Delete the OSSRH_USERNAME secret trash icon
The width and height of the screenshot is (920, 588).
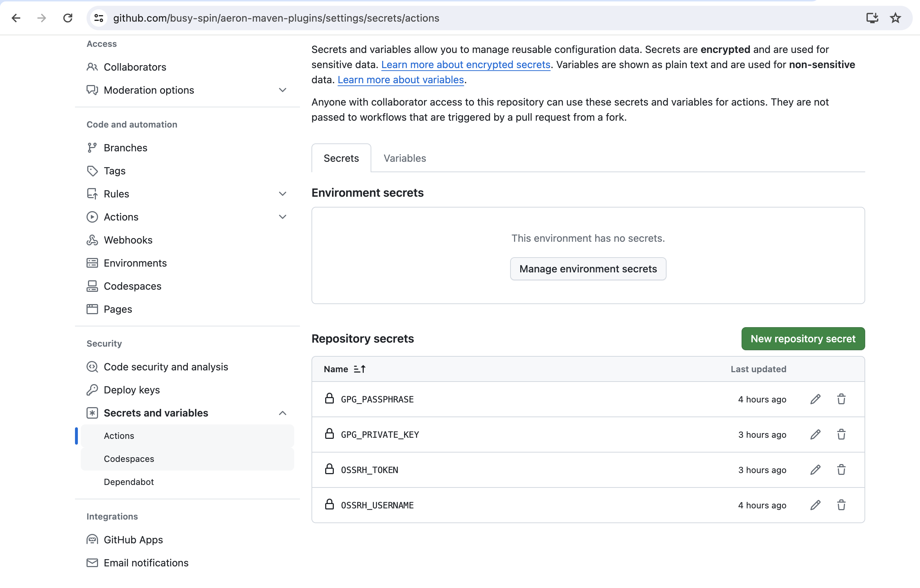click(x=841, y=505)
